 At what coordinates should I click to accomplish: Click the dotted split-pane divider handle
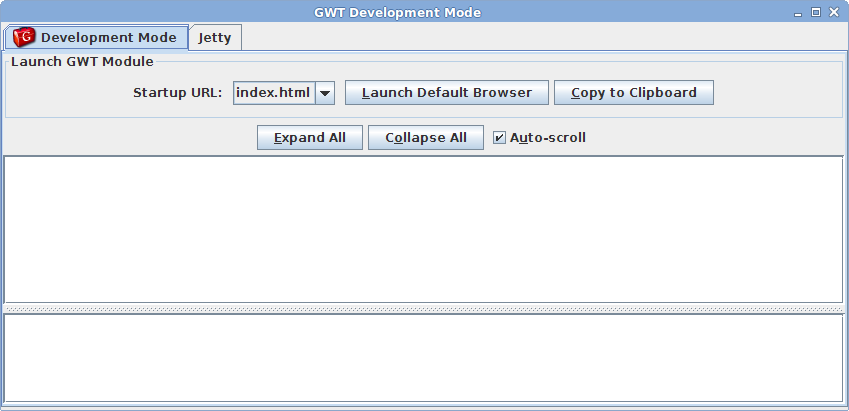pyautogui.click(x=423, y=309)
